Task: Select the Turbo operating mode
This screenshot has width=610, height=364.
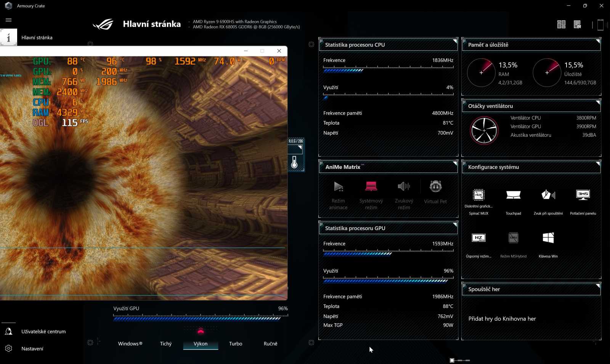Action: tap(236, 343)
